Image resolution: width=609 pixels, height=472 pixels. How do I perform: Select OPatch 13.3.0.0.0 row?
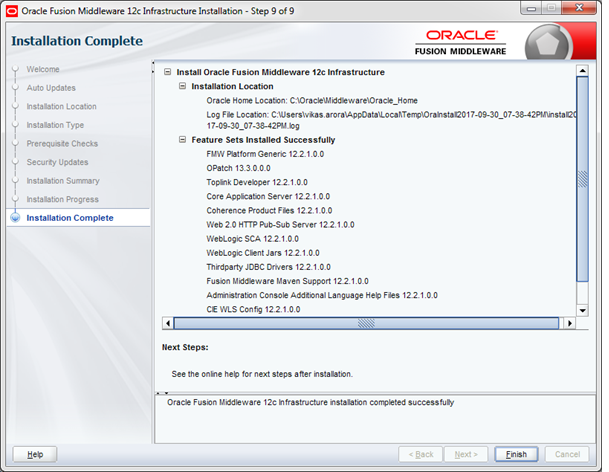coord(238,168)
